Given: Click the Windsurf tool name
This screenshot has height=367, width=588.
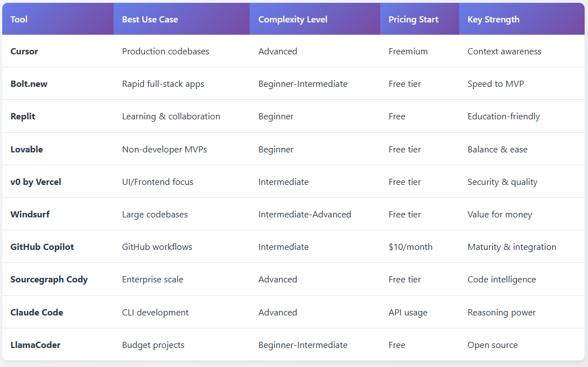Looking at the screenshot, I should [x=30, y=215].
